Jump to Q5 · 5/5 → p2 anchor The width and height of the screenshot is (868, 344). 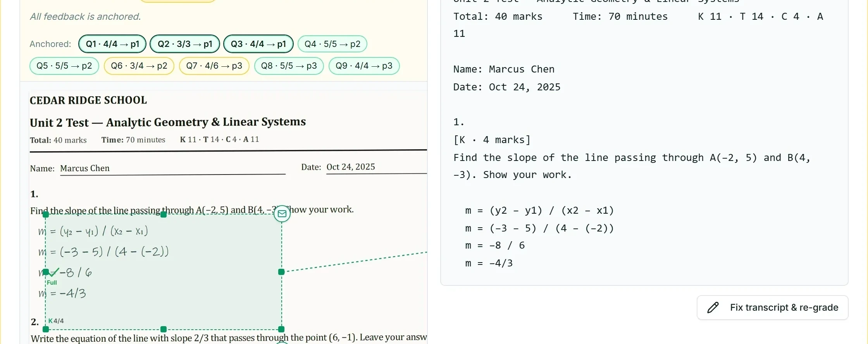point(64,66)
